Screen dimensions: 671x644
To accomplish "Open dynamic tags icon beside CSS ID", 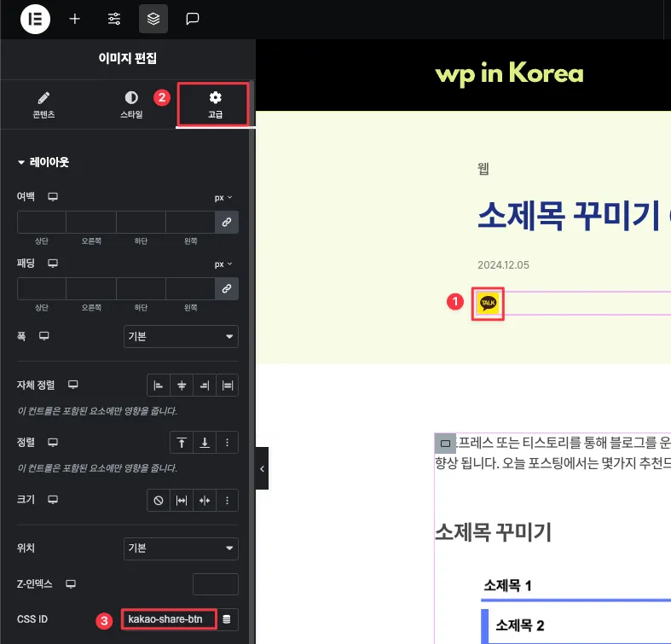I will tap(227, 619).
